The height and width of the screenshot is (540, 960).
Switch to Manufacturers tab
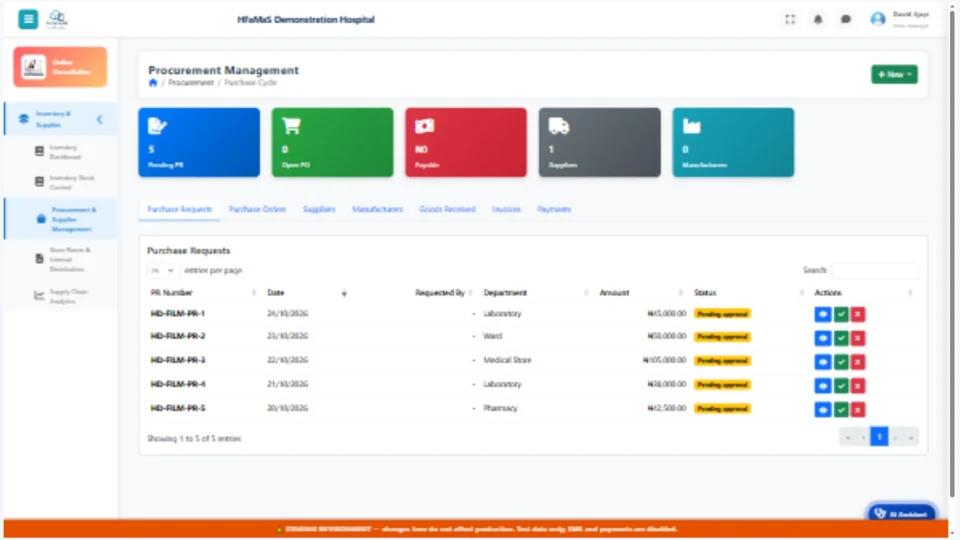pos(377,209)
